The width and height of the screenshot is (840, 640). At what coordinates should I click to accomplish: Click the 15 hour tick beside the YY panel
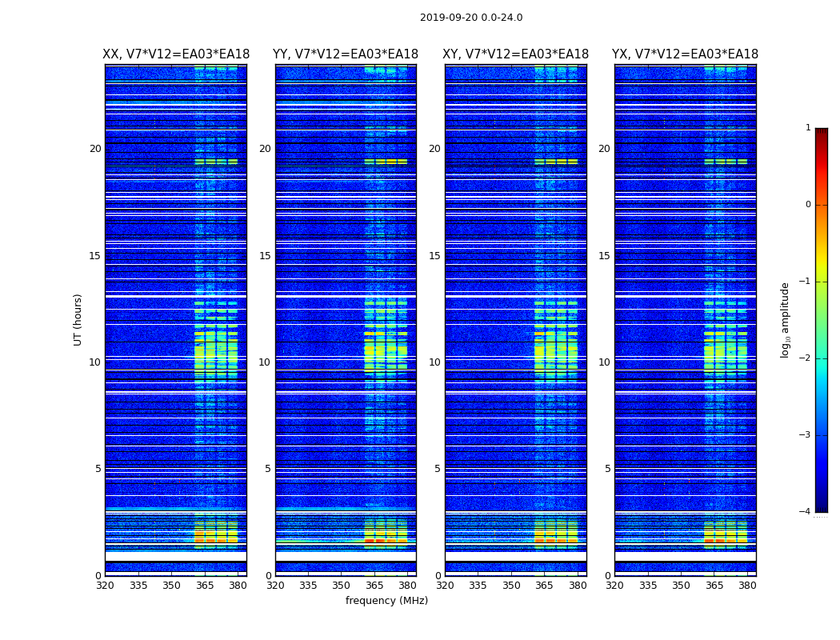tap(265, 256)
